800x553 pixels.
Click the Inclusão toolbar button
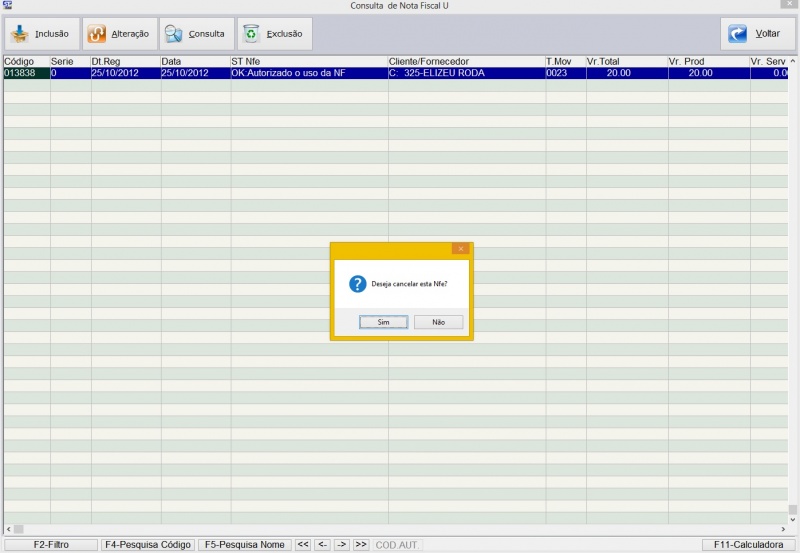pyautogui.click(x=41, y=34)
